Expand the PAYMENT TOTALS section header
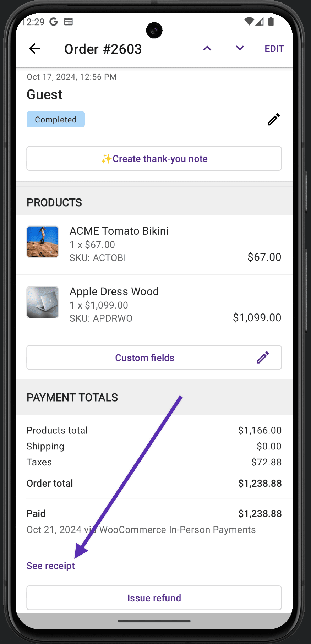This screenshot has height=644, width=311. [x=72, y=397]
